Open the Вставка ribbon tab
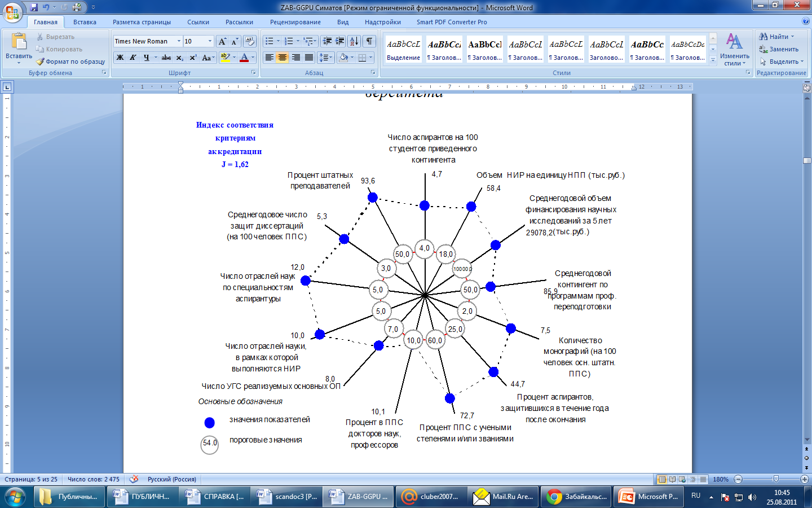This screenshot has width=812, height=508. pos(85,22)
